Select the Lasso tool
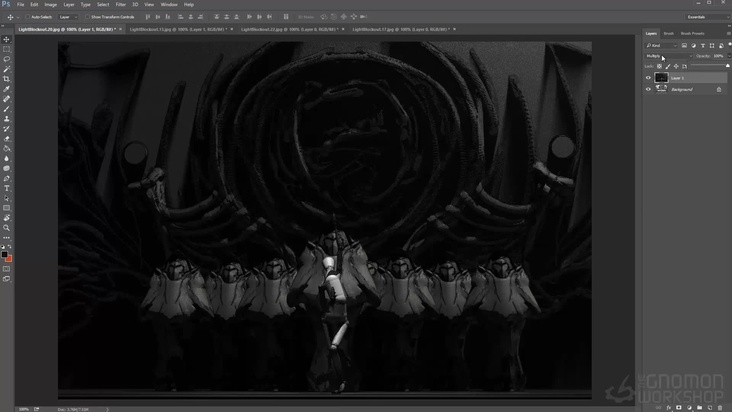Viewport: 732px width, 412px height. click(7, 59)
